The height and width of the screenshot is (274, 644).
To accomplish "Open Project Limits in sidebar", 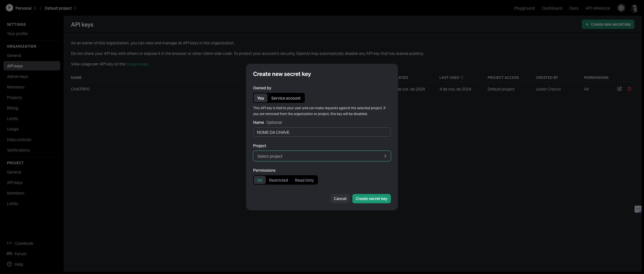I will (x=32, y=204).
